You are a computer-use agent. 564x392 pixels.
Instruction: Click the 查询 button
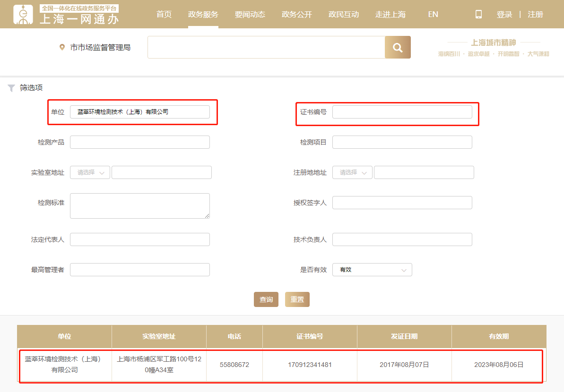pyautogui.click(x=266, y=299)
